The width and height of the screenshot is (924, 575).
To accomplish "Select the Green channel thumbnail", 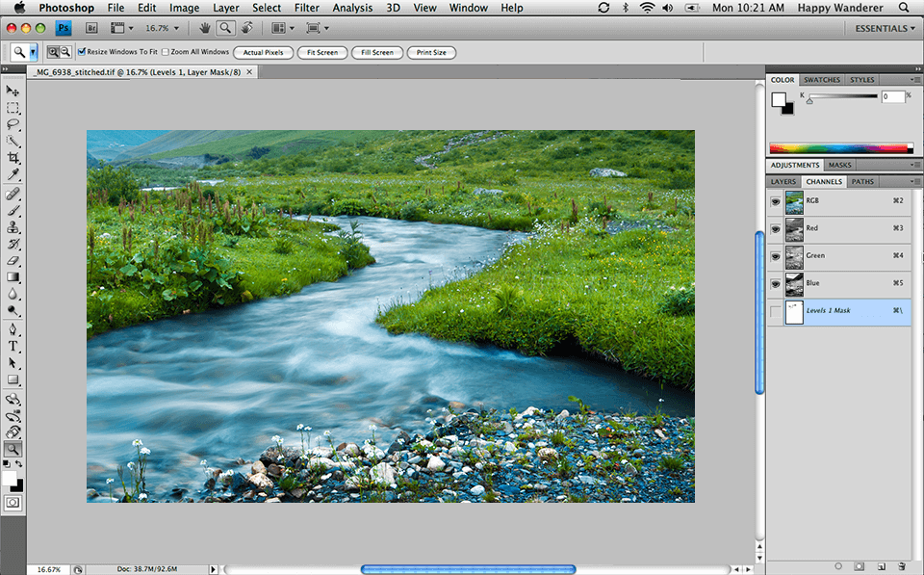I will tap(794, 256).
